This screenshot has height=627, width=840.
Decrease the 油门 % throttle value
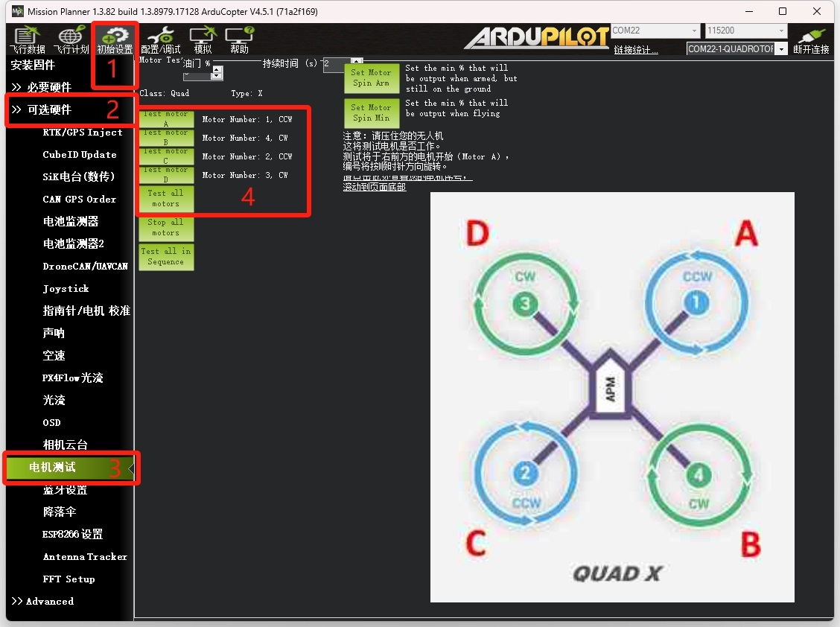tap(217, 75)
